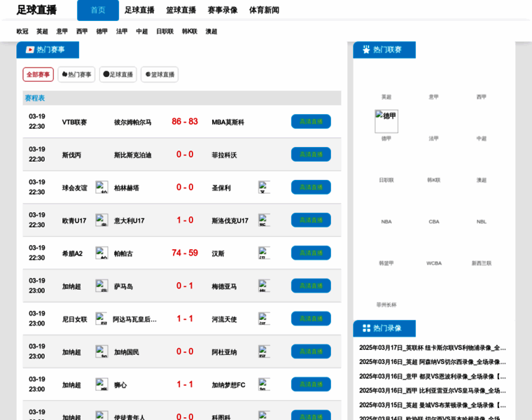Screen dimensions: 532x420
Task: Open 曼城VS布莱顿 英超 replay link
Action: [433, 405]
